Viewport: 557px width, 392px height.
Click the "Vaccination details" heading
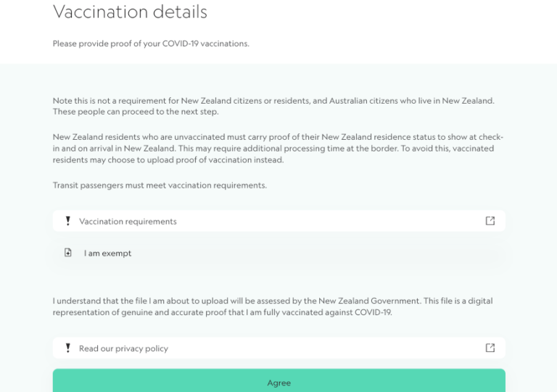pyautogui.click(x=130, y=12)
